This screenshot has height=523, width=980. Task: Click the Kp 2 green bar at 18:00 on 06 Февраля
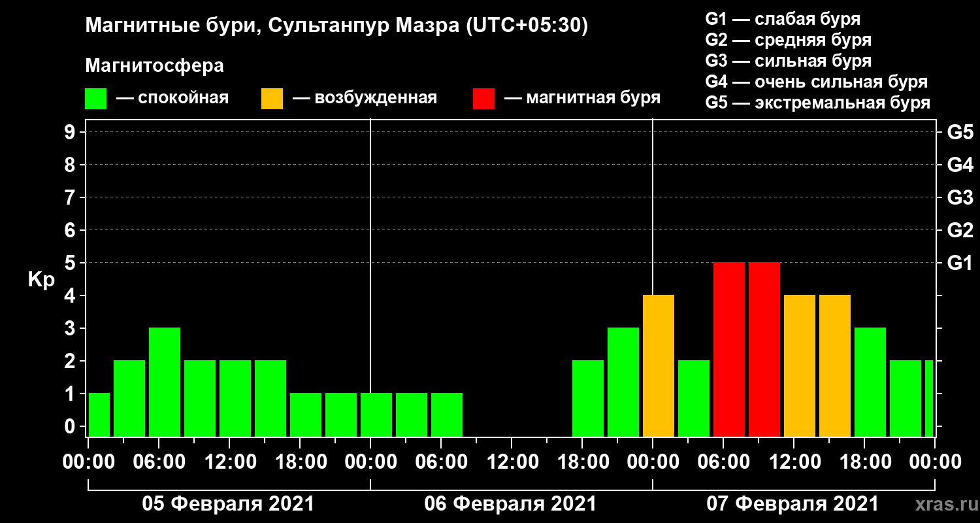coord(588,399)
